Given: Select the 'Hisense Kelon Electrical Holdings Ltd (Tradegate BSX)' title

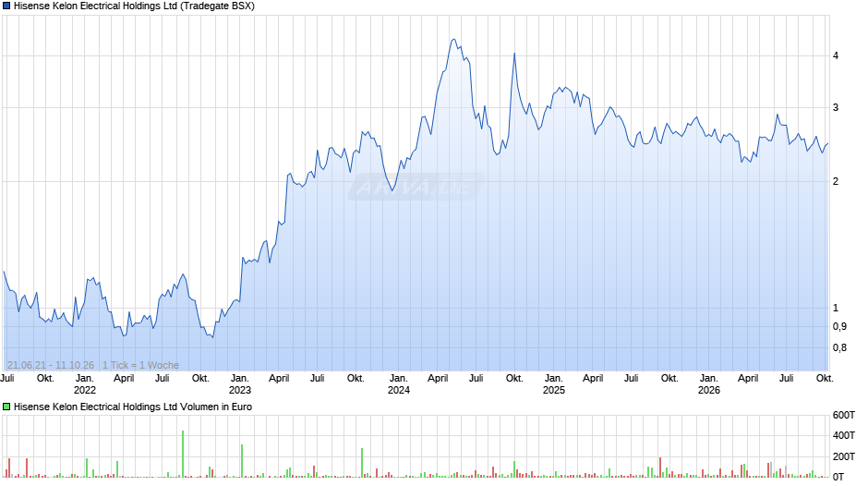Looking at the screenshot, I should click(x=134, y=6).
